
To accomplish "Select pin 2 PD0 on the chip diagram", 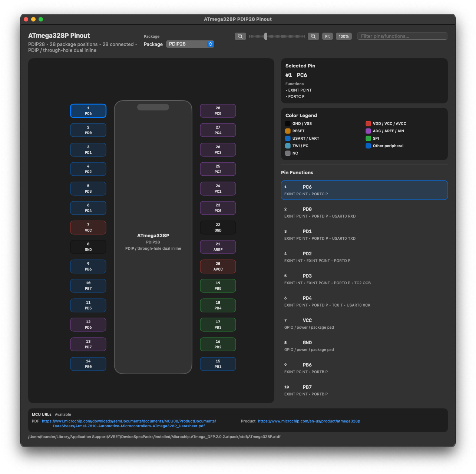I will point(88,130).
